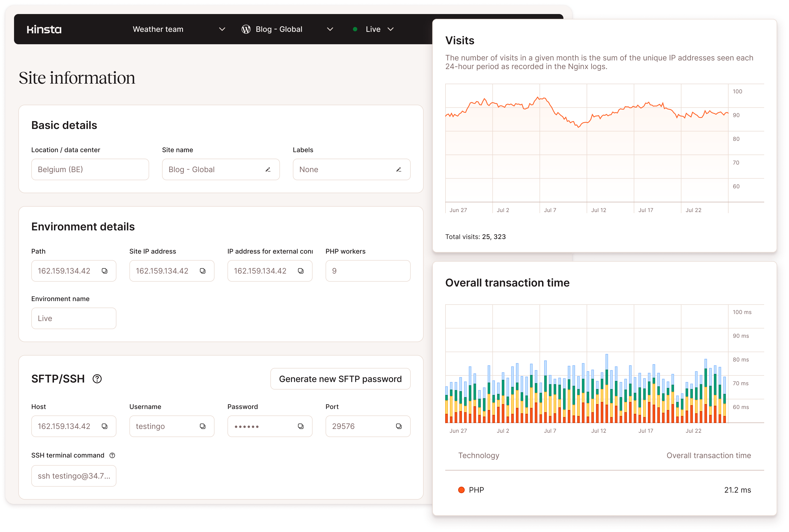Open the Live environment dropdown
Screen dimensions: 789x532
[x=391, y=29]
